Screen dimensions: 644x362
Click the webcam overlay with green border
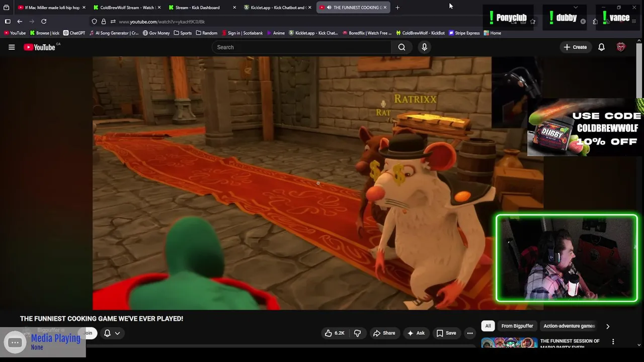coord(567,258)
